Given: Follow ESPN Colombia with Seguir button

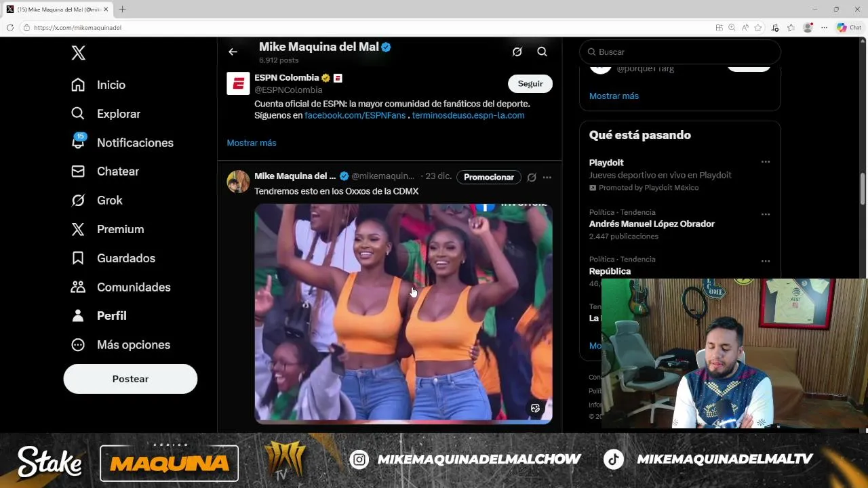Looking at the screenshot, I should [x=530, y=83].
